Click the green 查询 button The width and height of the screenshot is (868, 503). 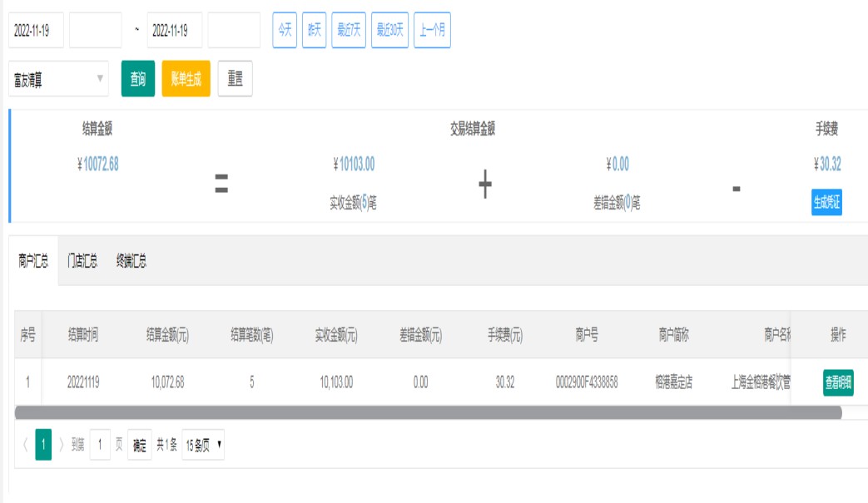click(138, 79)
